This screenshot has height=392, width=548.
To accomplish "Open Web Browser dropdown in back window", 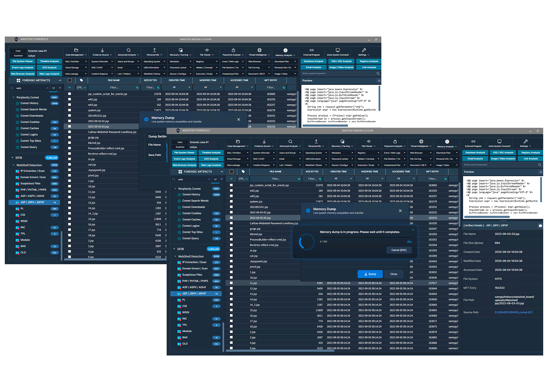I will 259,61.
